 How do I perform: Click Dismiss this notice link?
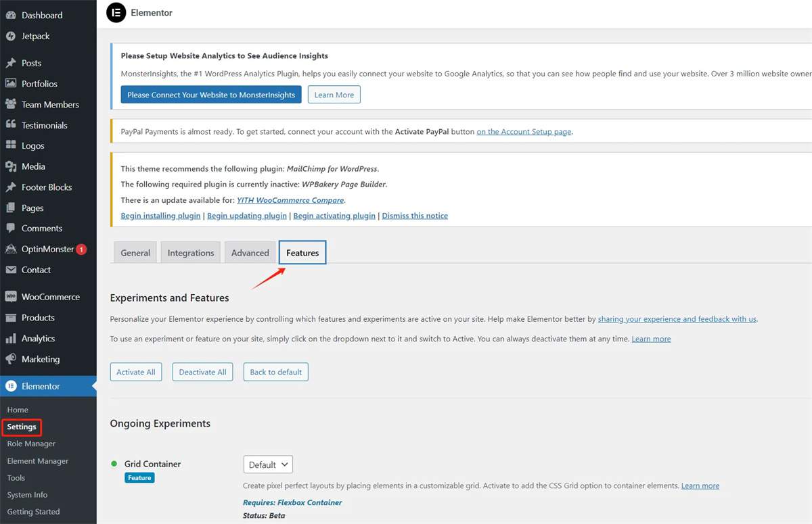[x=415, y=216]
